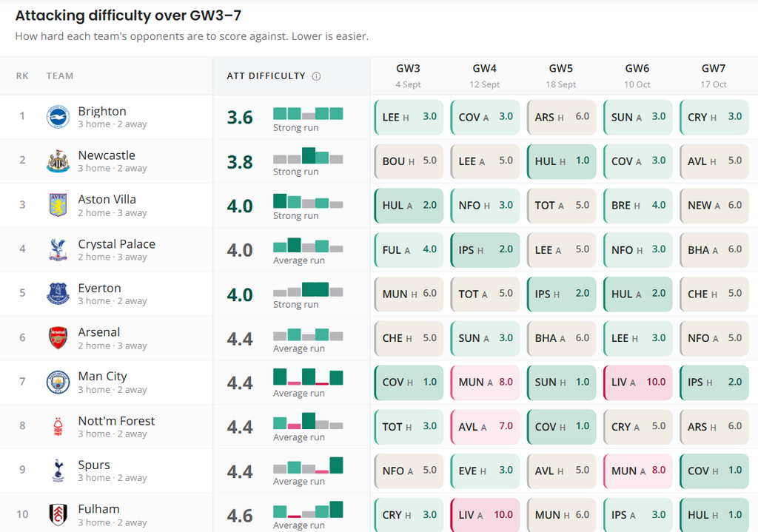The height and width of the screenshot is (532, 758).
Task: Select the GW6 10 Oct column header
Action: [x=637, y=76]
